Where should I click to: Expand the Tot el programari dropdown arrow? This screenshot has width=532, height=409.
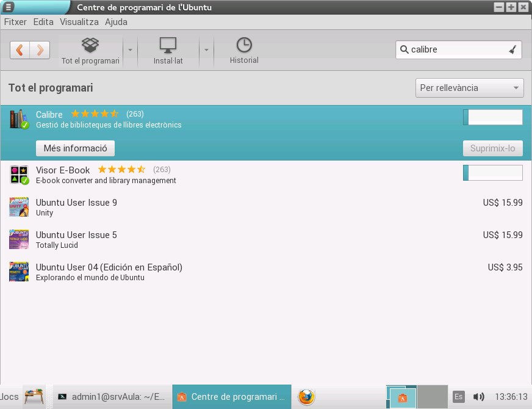click(130, 50)
